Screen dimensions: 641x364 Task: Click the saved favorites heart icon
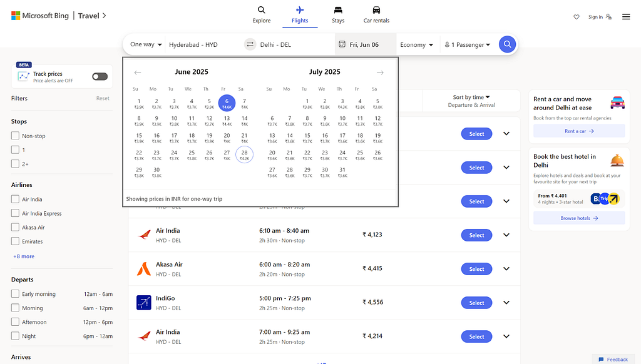click(x=577, y=17)
